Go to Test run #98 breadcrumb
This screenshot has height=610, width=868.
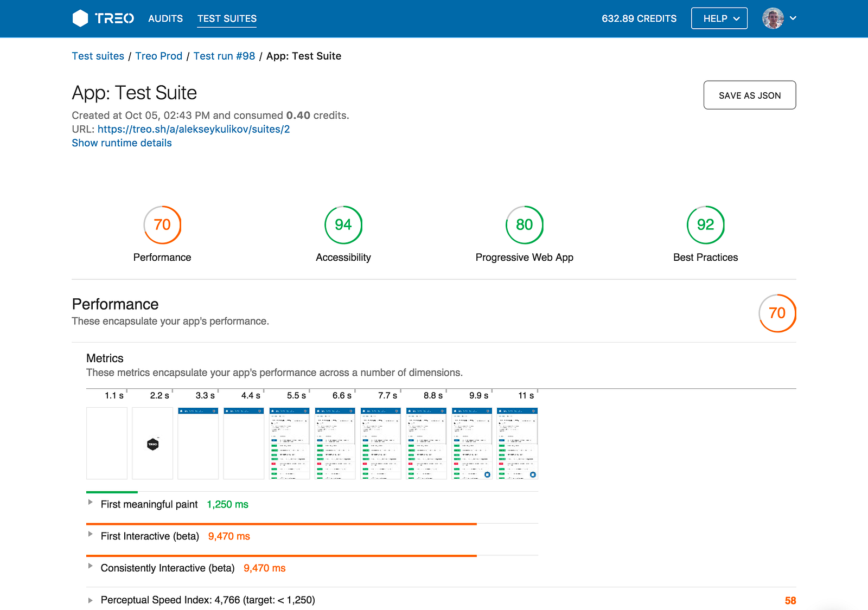pyautogui.click(x=224, y=56)
